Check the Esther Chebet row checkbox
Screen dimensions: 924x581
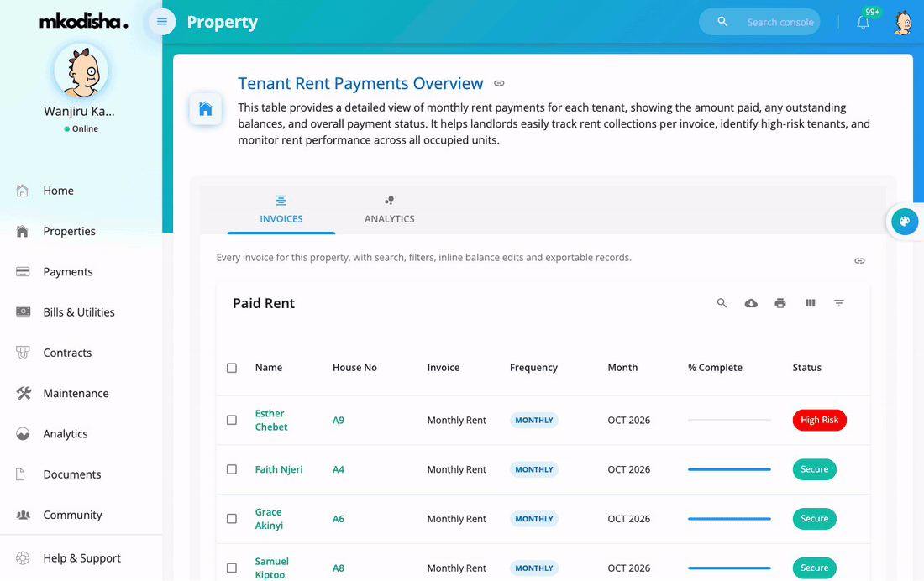[232, 420]
